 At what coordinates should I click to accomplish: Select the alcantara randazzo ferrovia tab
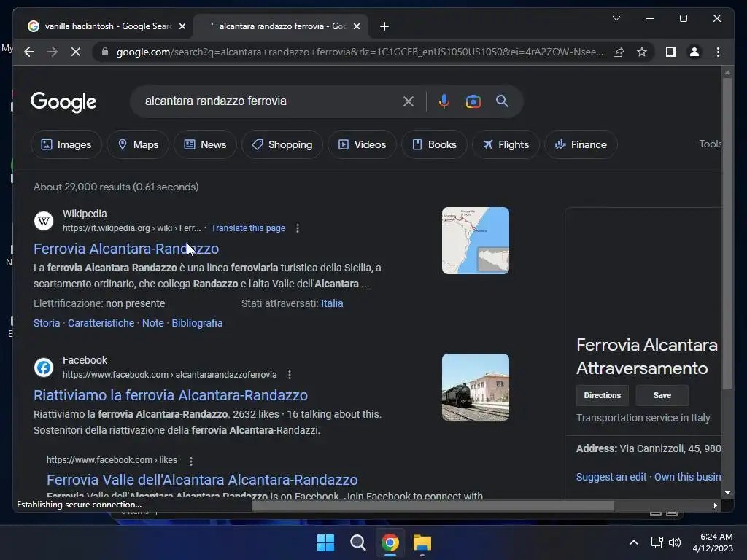coord(281,26)
